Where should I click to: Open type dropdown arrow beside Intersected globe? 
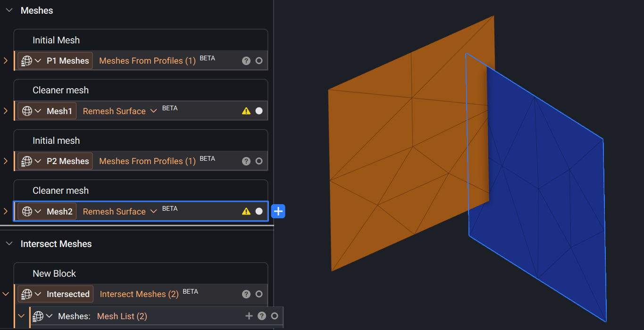tap(38, 294)
